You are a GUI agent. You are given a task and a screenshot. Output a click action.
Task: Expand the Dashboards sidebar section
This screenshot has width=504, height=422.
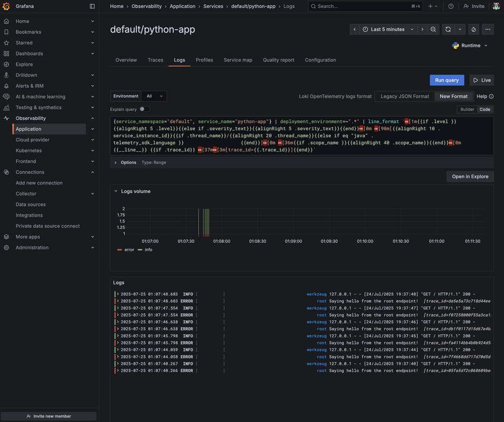point(92,54)
